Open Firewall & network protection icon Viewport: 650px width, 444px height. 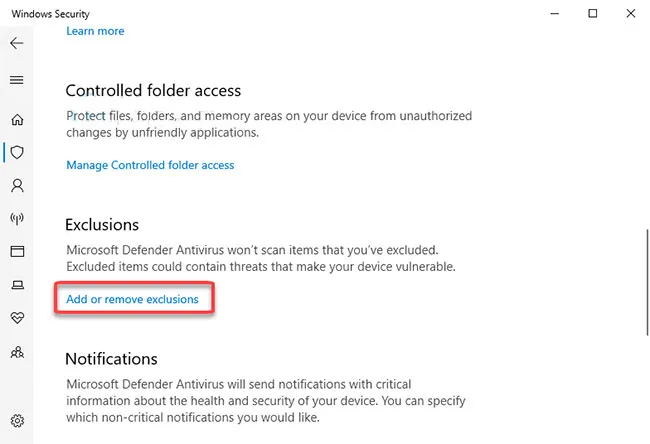click(x=16, y=218)
